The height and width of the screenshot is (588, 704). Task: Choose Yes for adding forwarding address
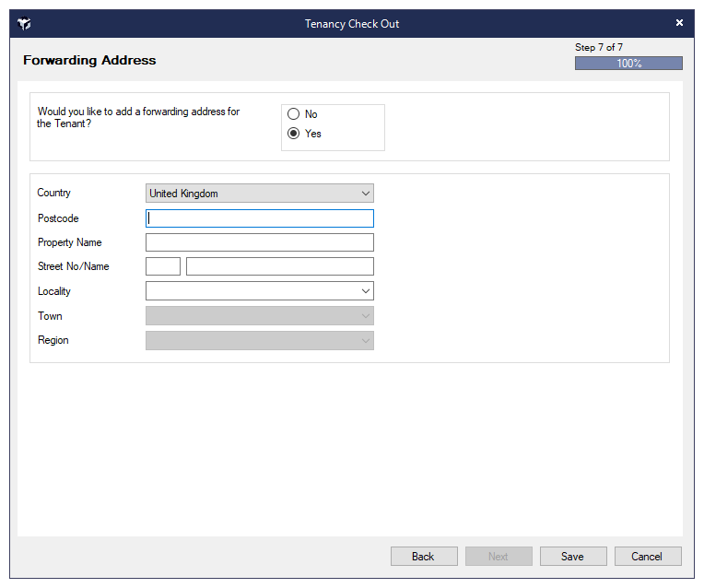[x=294, y=134]
